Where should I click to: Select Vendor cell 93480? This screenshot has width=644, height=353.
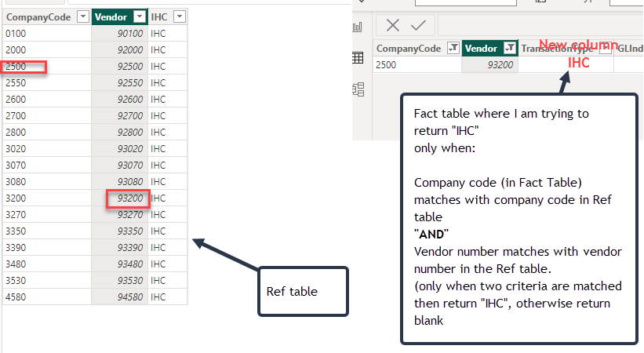click(x=119, y=264)
